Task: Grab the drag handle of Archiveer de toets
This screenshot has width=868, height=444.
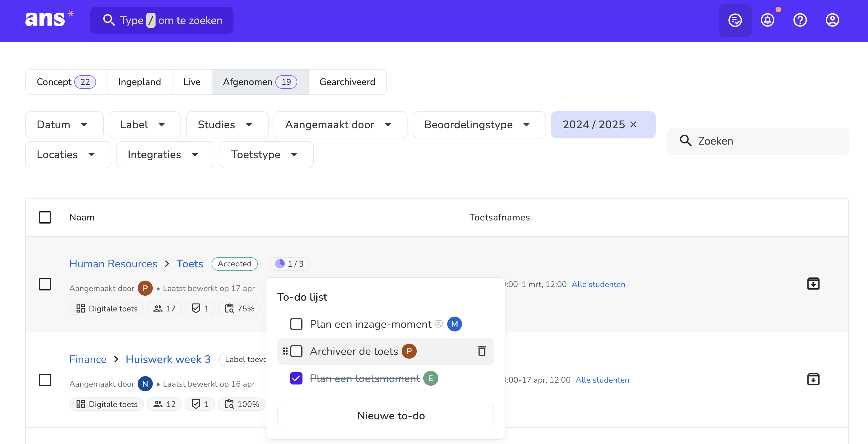Action: click(285, 351)
